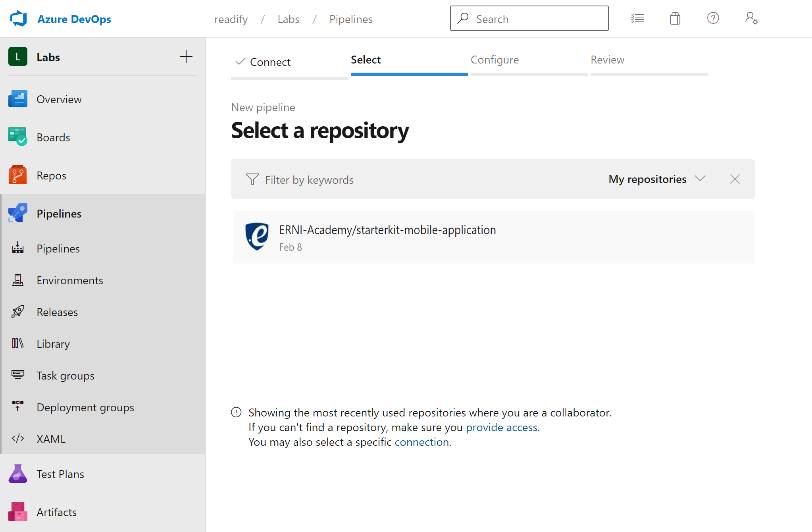
Task: Open the Pipelines breadcrumb link
Action: coord(351,19)
